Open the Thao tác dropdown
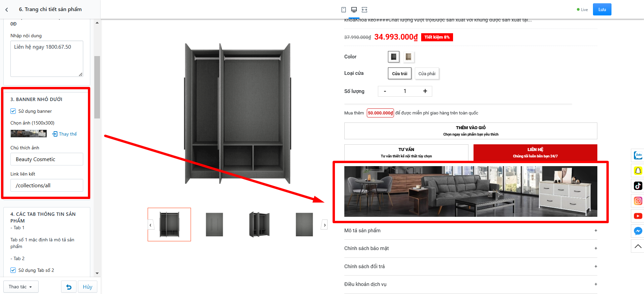Viewport: 644px width, 294px height. (x=21, y=287)
